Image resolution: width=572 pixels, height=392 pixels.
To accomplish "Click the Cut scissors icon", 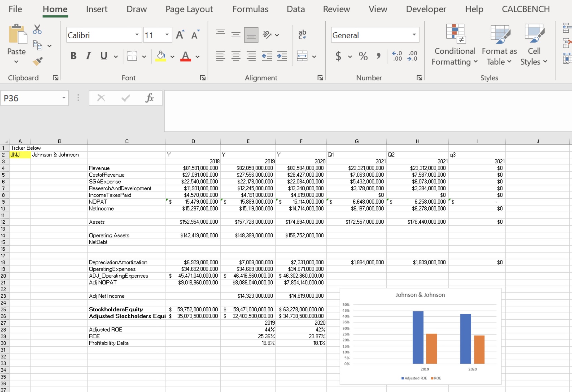I will pos(37,29).
